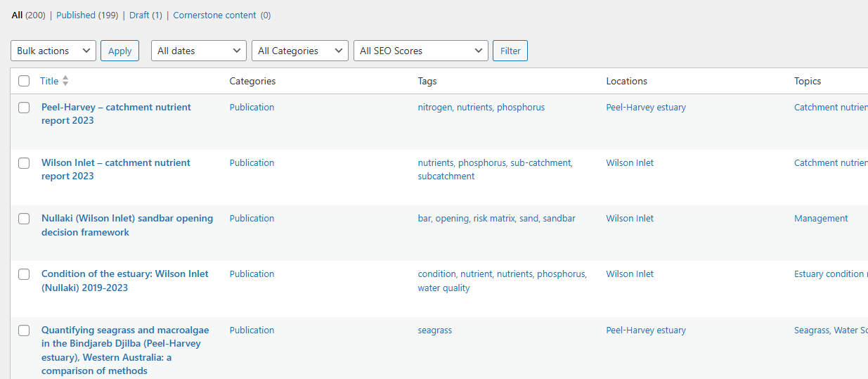
Task: Click the Filter button
Action: [x=510, y=51]
